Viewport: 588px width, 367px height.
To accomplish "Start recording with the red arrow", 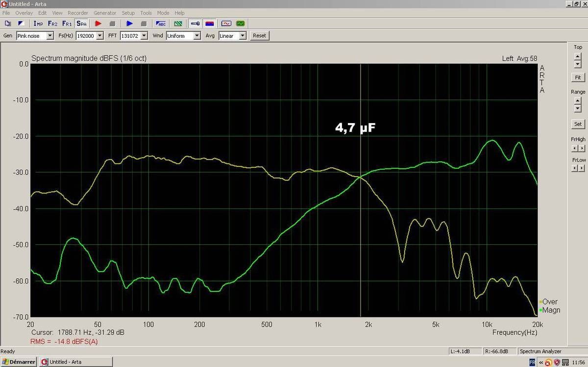I will click(98, 23).
